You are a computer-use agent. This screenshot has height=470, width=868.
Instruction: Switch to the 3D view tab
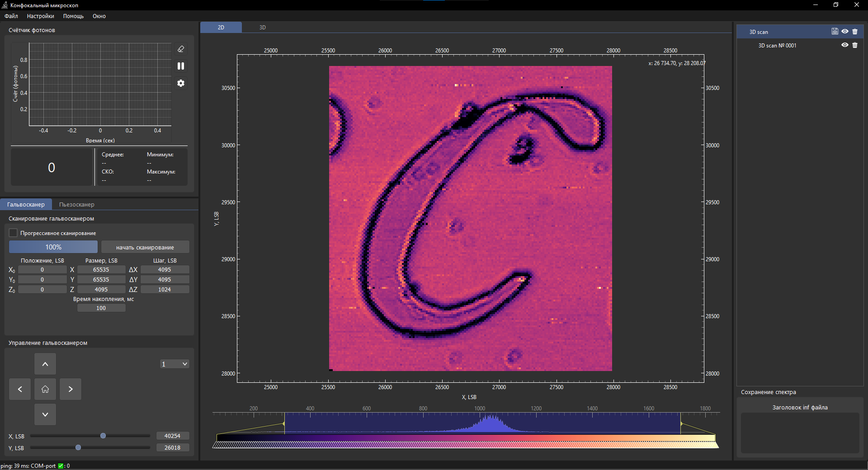click(263, 28)
